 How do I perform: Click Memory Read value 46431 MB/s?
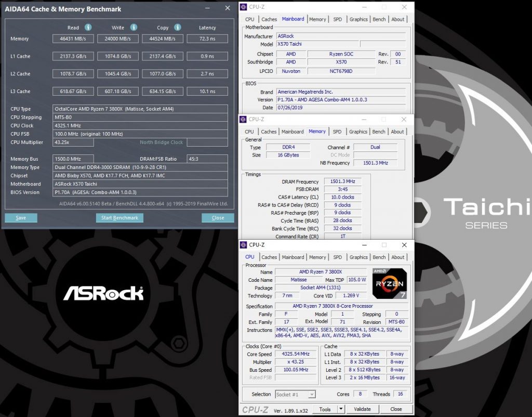73,38
